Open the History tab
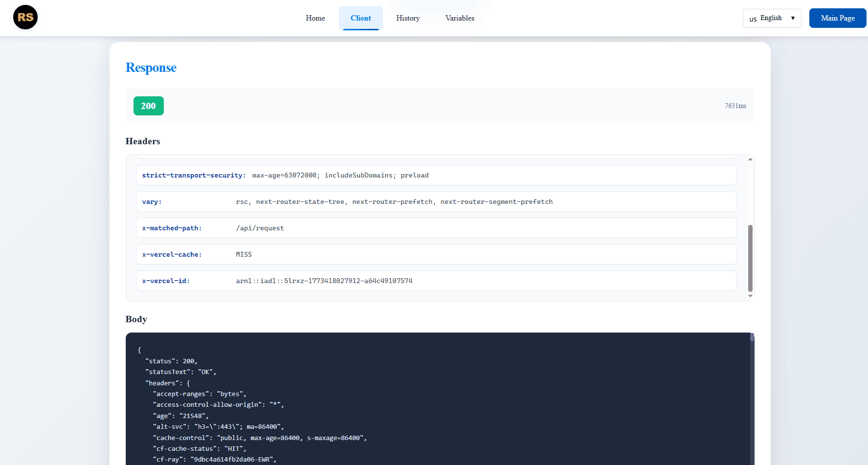Image resolution: width=868 pixels, height=465 pixels. pyautogui.click(x=407, y=18)
